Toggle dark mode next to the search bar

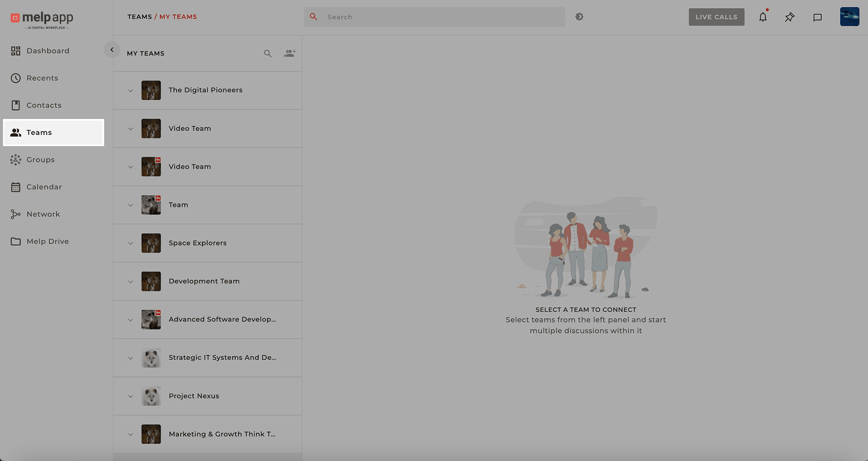point(579,17)
